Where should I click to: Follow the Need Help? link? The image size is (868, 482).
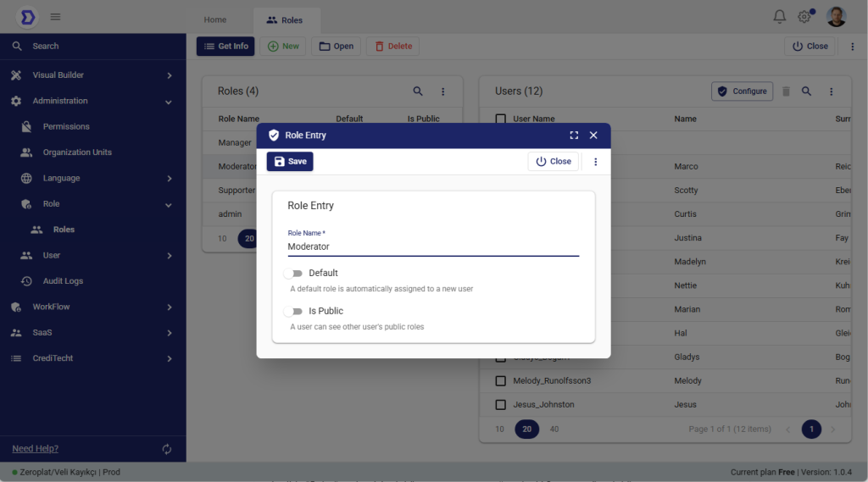pyautogui.click(x=36, y=449)
